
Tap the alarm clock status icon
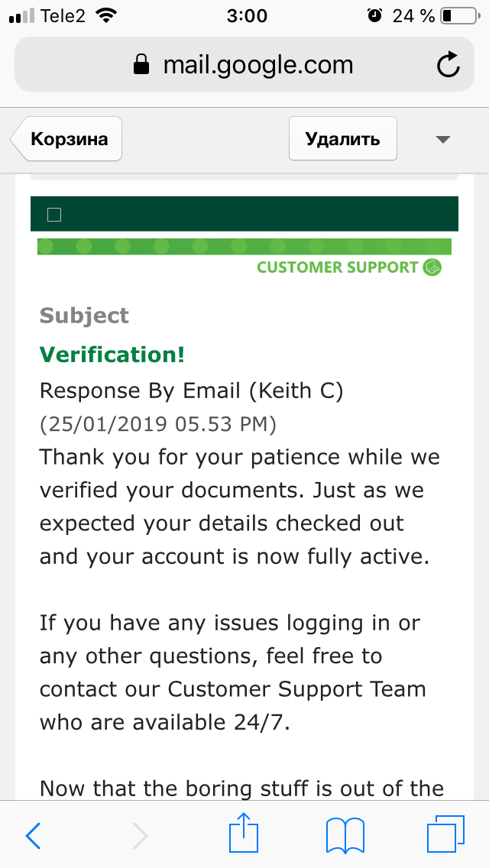click(375, 15)
